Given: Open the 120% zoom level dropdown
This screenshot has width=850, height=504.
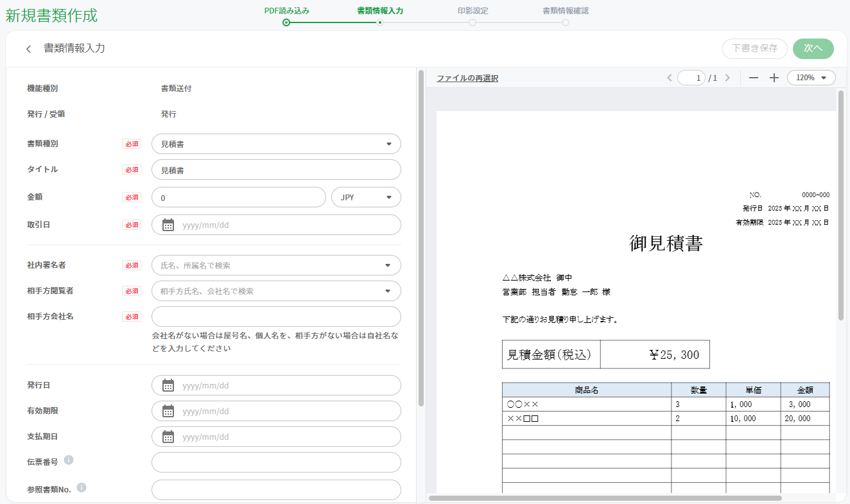Looking at the screenshot, I should tap(811, 78).
